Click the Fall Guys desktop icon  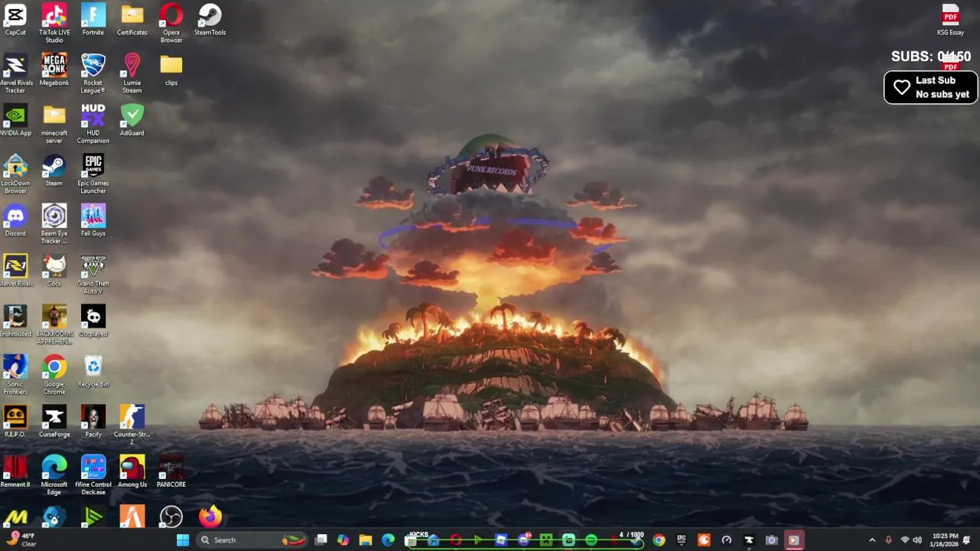tap(93, 220)
